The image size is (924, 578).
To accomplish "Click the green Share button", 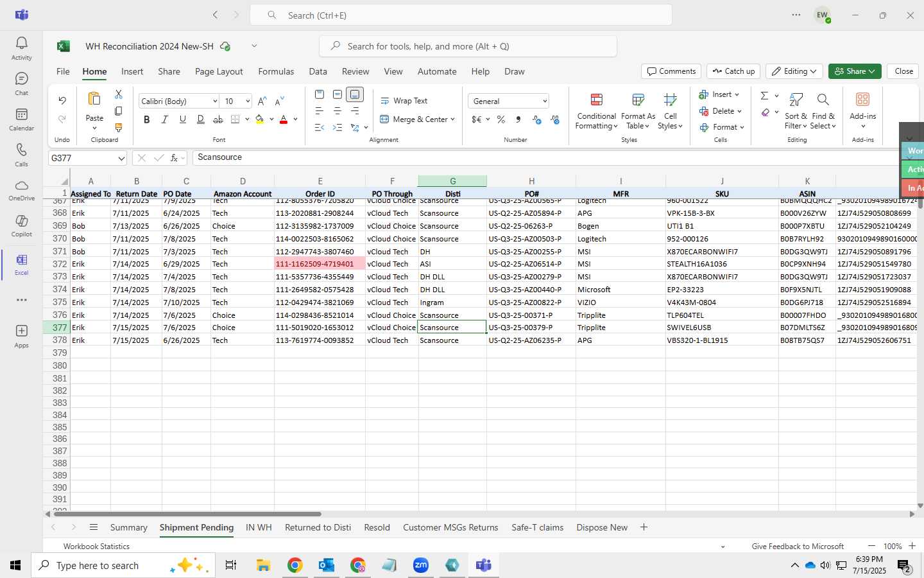I will (x=855, y=71).
